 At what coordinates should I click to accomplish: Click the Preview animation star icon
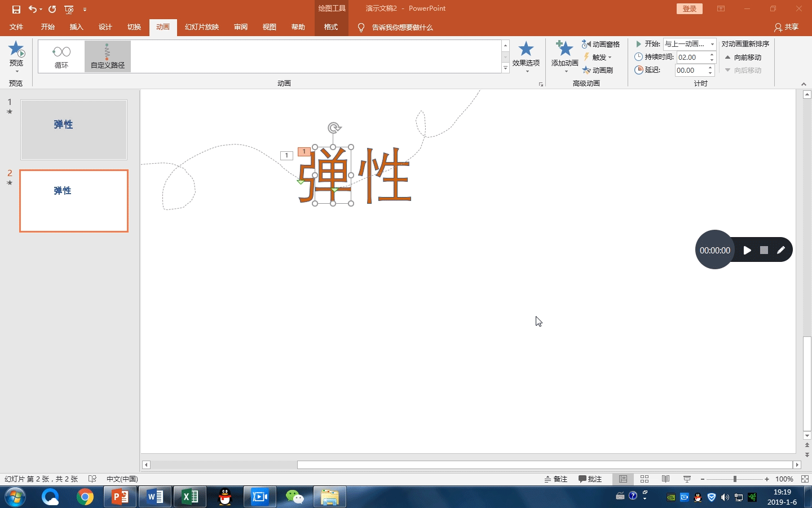click(x=16, y=49)
